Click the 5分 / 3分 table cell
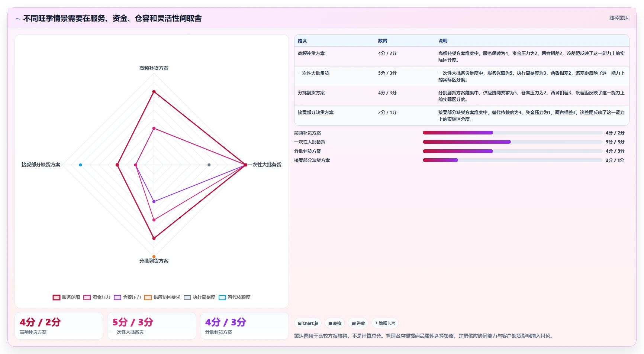The image size is (644, 354). click(x=387, y=73)
